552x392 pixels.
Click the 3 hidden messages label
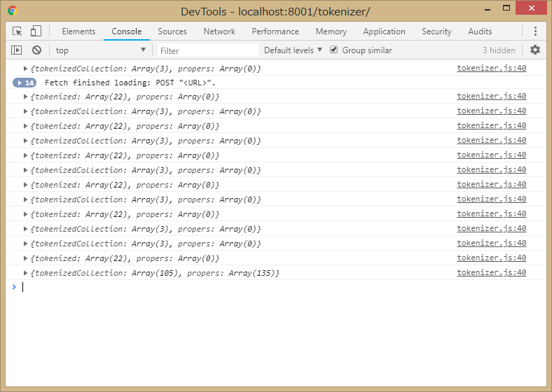(499, 50)
